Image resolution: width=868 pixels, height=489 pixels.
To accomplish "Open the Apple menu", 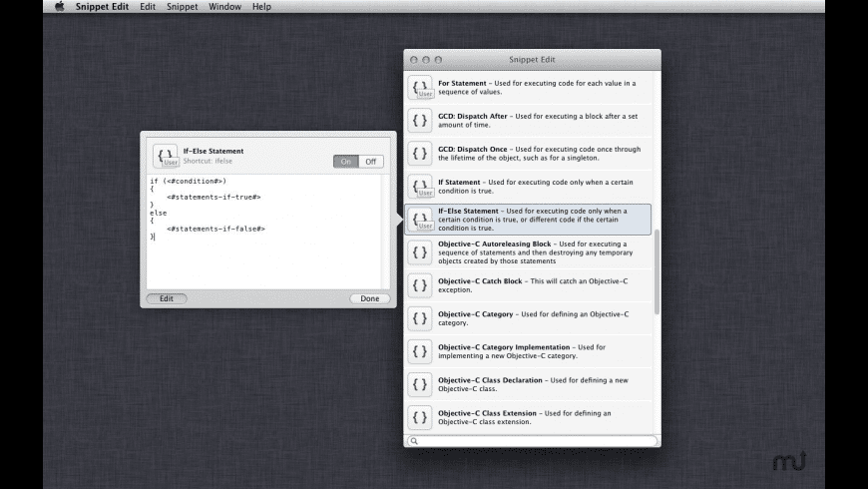I will click(59, 7).
